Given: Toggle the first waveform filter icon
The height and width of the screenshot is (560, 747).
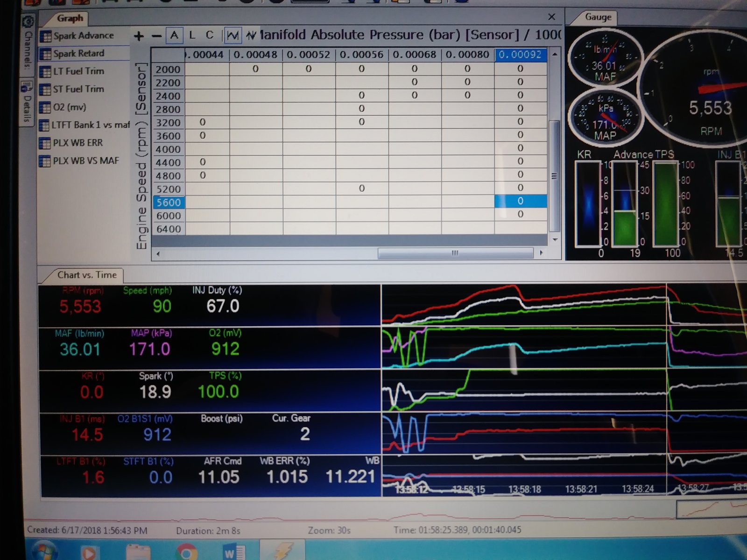Looking at the screenshot, I should coord(233,35).
